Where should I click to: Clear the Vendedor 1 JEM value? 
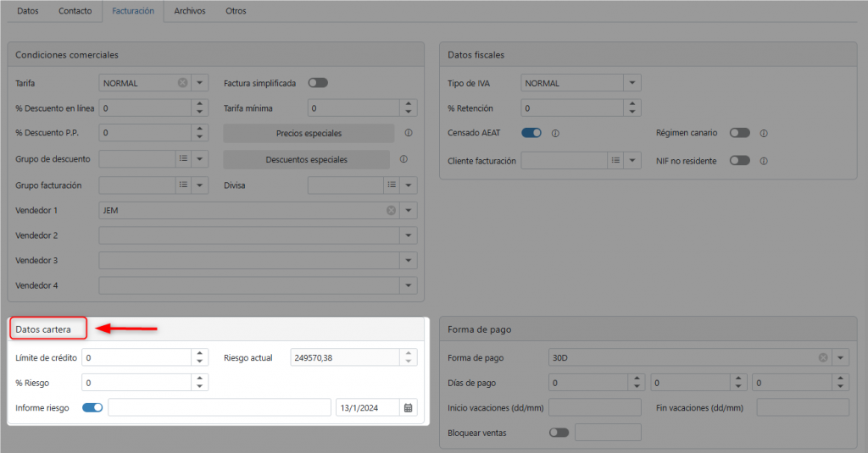point(391,210)
